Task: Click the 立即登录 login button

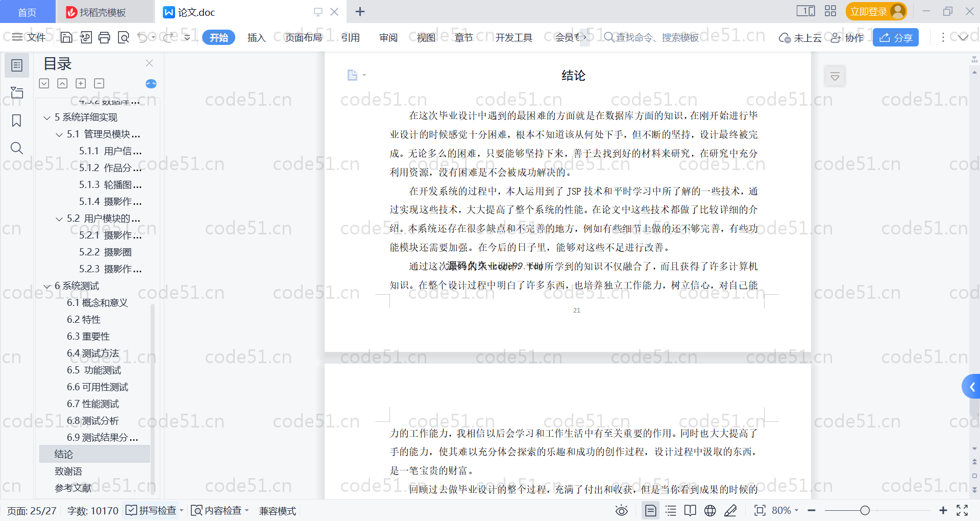Action: pyautogui.click(x=876, y=11)
